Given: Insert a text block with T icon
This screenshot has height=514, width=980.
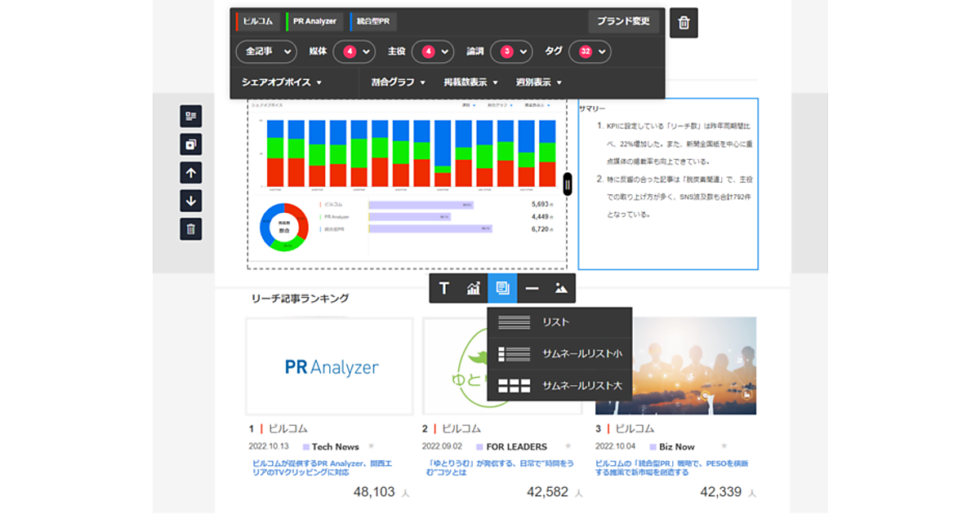Looking at the screenshot, I should (x=444, y=288).
